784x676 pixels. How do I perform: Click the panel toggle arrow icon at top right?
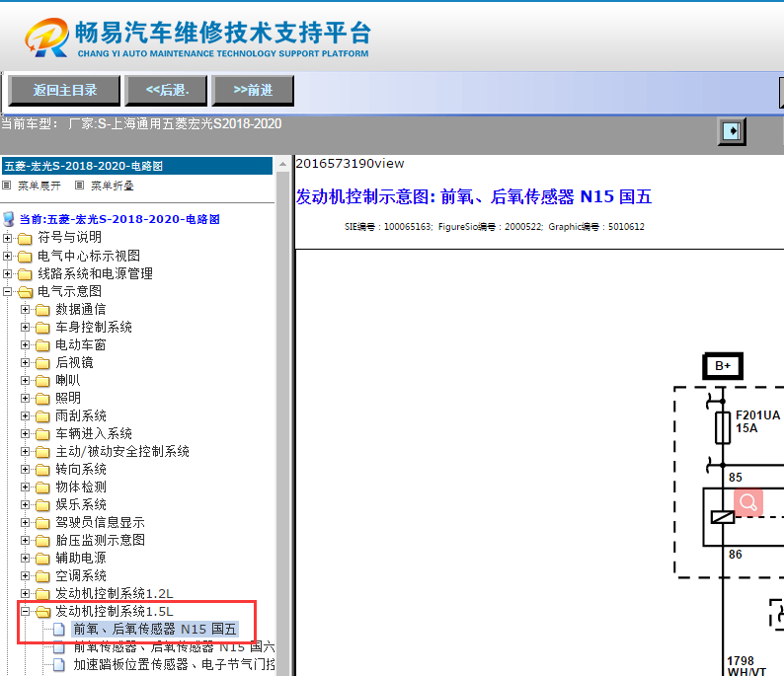coord(732,131)
